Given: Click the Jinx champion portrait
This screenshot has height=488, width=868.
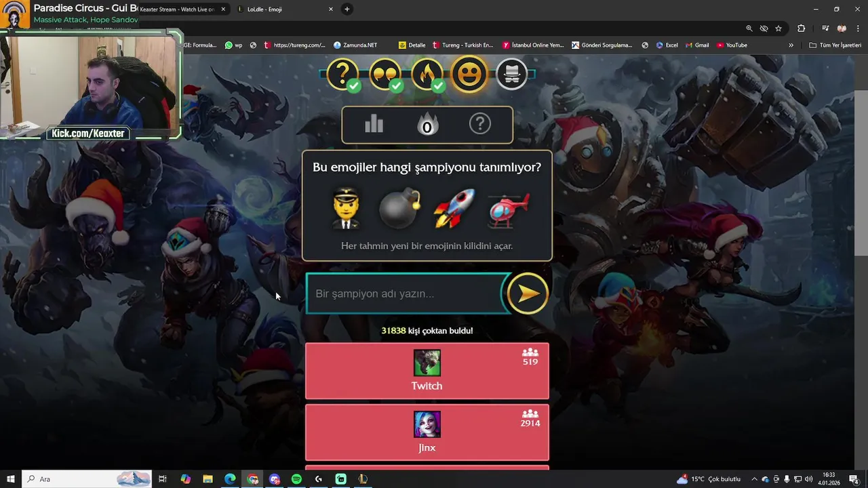Looking at the screenshot, I should 427,425.
